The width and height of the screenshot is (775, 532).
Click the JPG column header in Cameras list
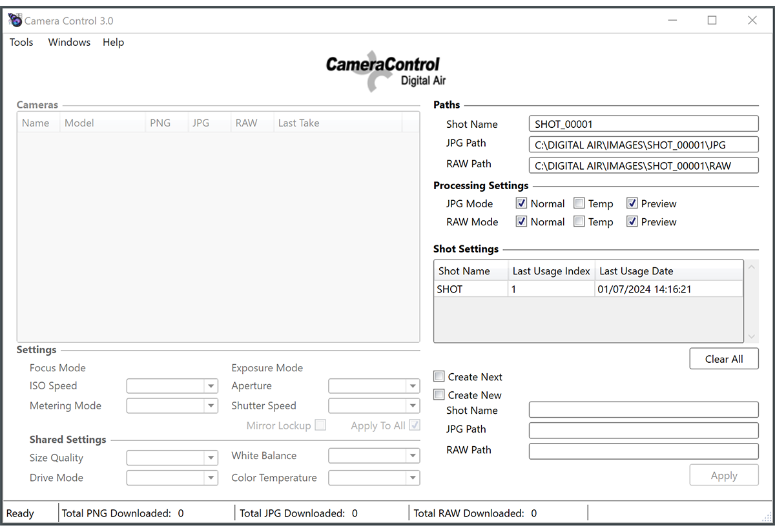209,123
